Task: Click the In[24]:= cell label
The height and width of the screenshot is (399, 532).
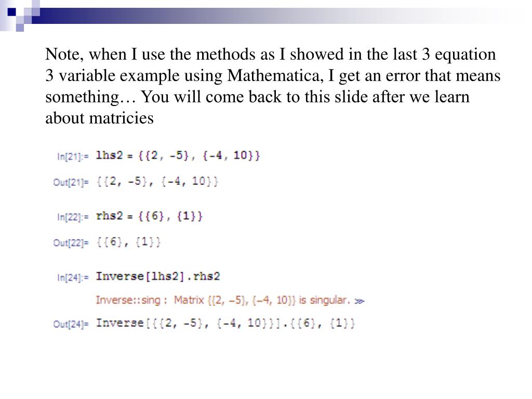Action: coord(73,277)
